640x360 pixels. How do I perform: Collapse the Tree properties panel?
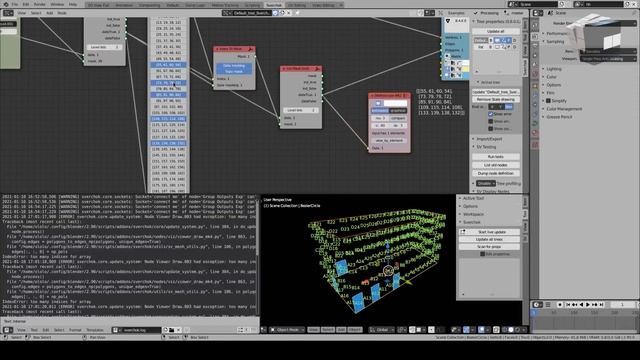pyautogui.click(x=496, y=21)
